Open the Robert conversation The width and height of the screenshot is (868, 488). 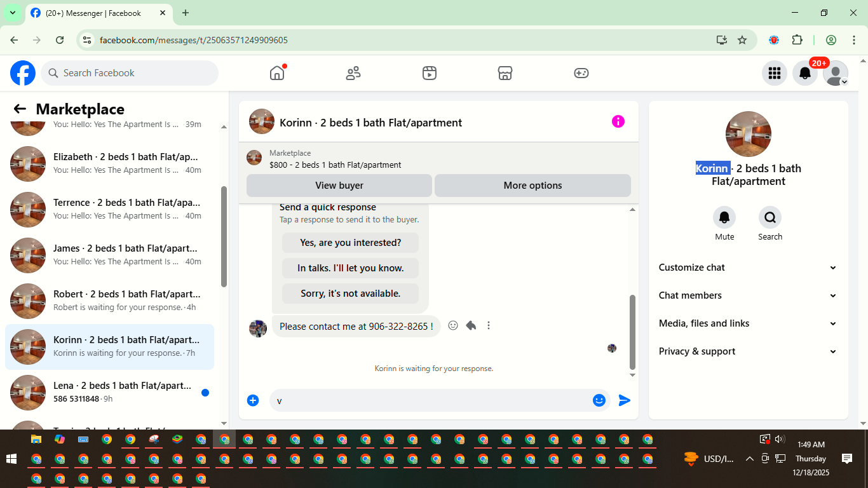(109, 301)
